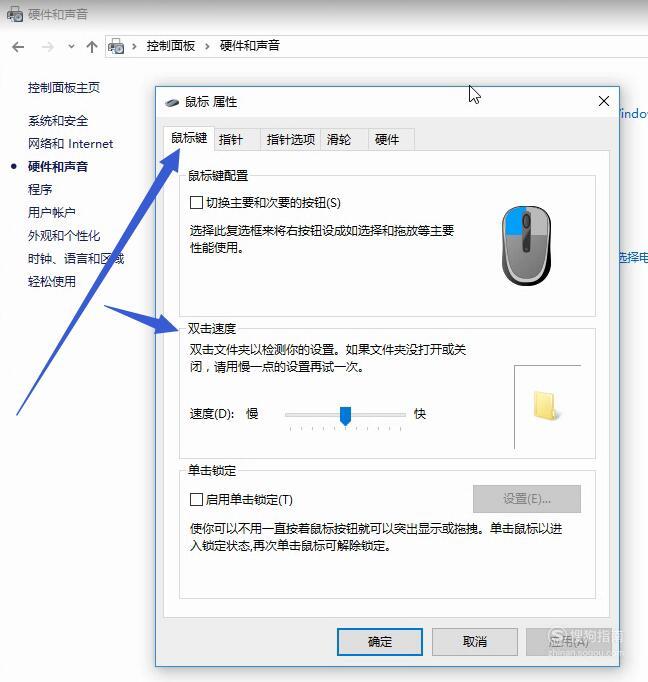Switch to the 指针选项 tab
Viewport: 648px width, 682px height.
tap(291, 140)
